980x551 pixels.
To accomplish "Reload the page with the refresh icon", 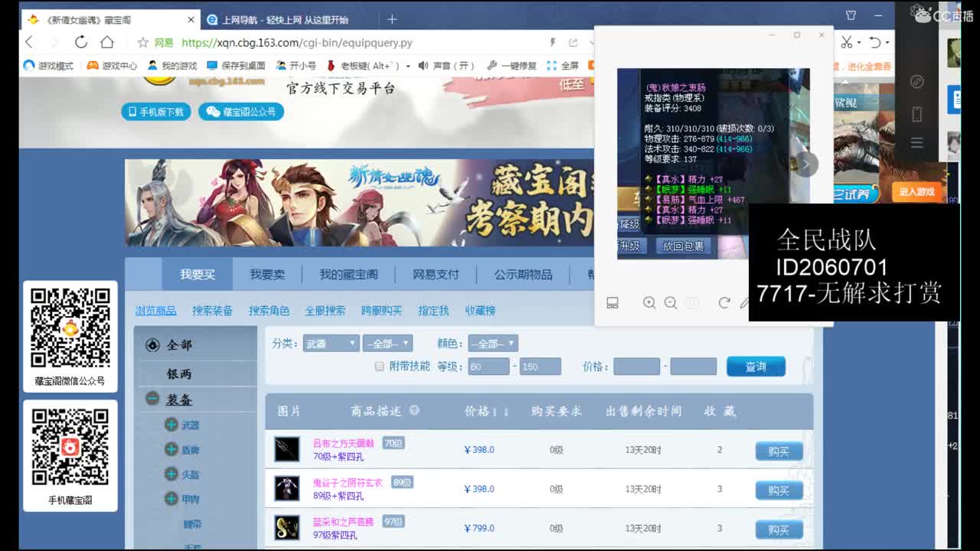I will click(x=80, y=42).
